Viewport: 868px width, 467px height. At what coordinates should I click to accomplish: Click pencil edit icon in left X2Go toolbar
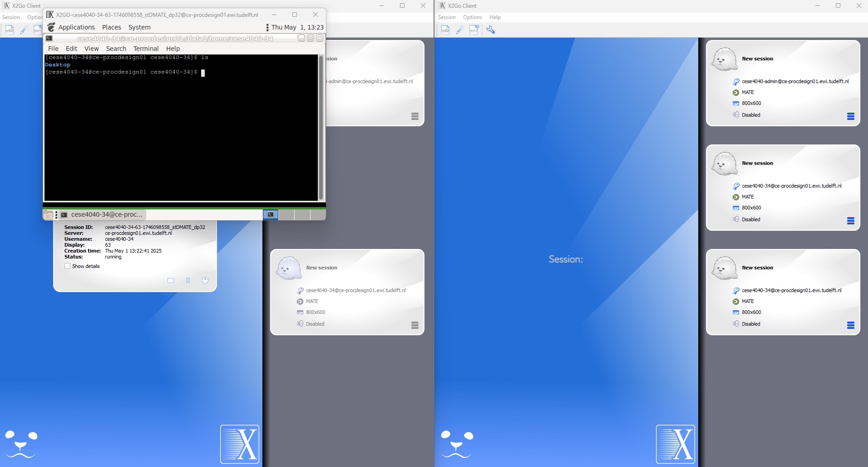24,30
